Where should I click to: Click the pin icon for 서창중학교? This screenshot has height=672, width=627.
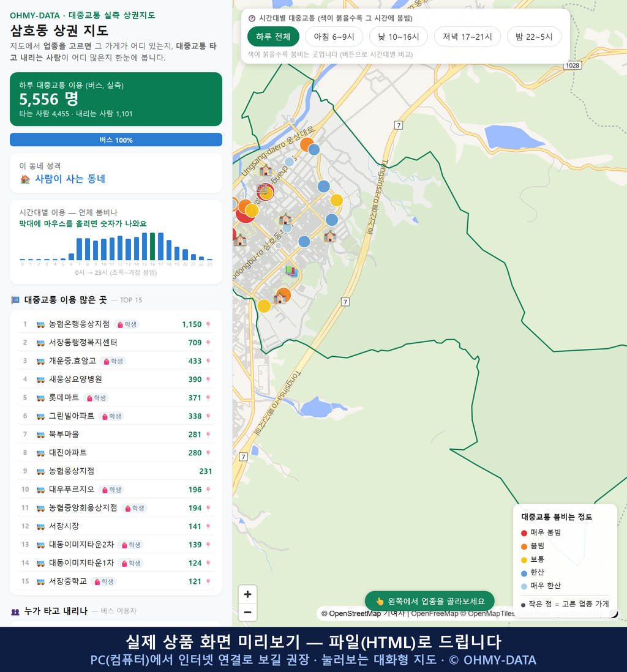(208, 581)
